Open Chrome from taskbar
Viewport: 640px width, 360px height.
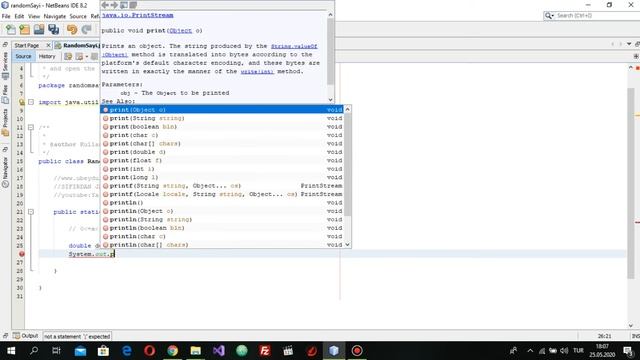(x=172, y=351)
